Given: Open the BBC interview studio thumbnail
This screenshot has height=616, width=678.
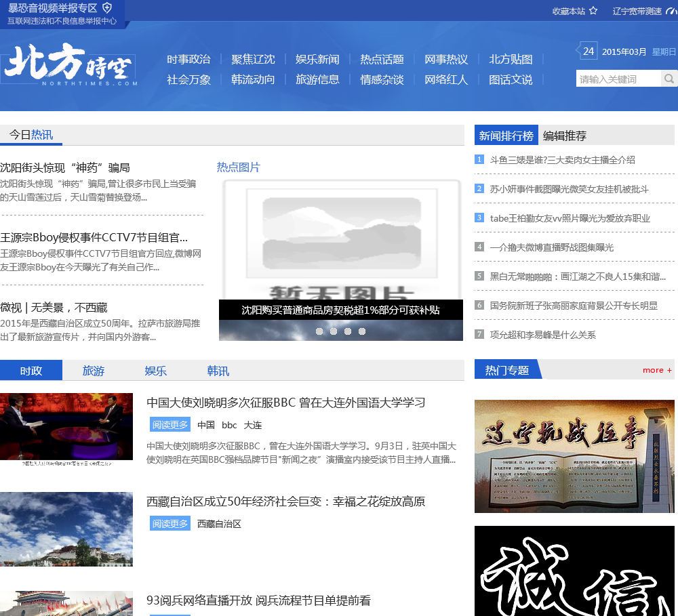Looking at the screenshot, I should pos(66,427).
